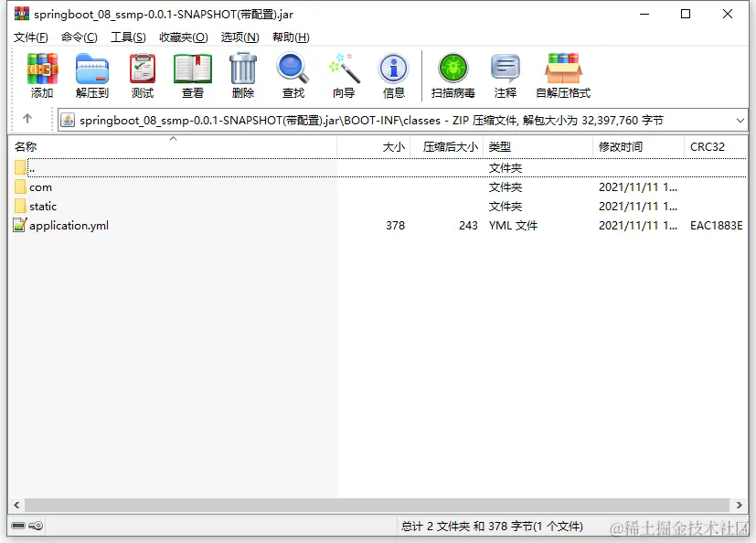Screen dimensions: 756x543
Task: Click the 删除 (Delete) toolbar icon
Action: (x=242, y=75)
